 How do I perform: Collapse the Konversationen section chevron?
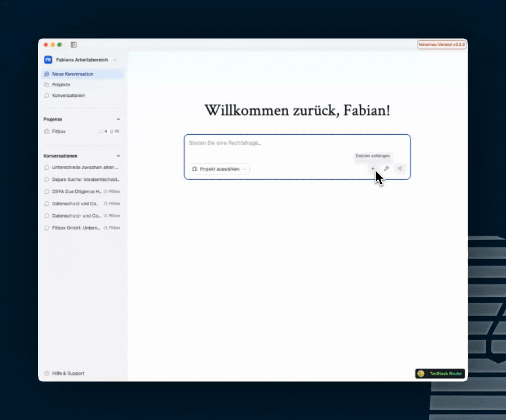click(x=118, y=156)
